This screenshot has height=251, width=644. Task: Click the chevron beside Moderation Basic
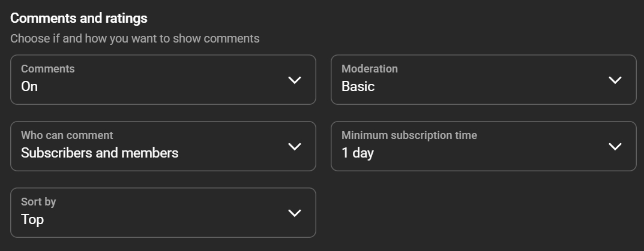pyautogui.click(x=615, y=80)
